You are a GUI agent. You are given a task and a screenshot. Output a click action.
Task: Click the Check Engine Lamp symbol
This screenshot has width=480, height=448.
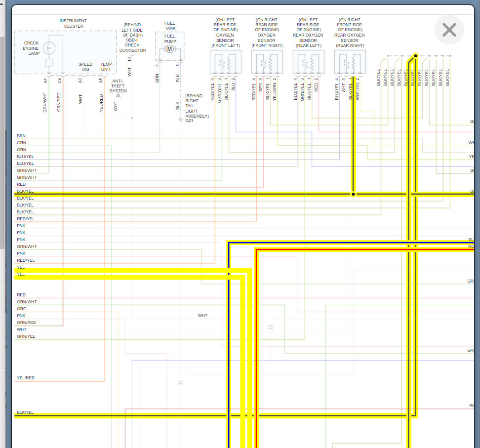49,48
